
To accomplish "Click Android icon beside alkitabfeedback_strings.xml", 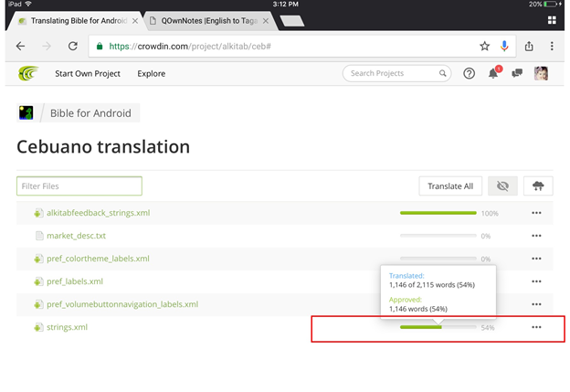I will pyautogui.click(x=38, y=213).
